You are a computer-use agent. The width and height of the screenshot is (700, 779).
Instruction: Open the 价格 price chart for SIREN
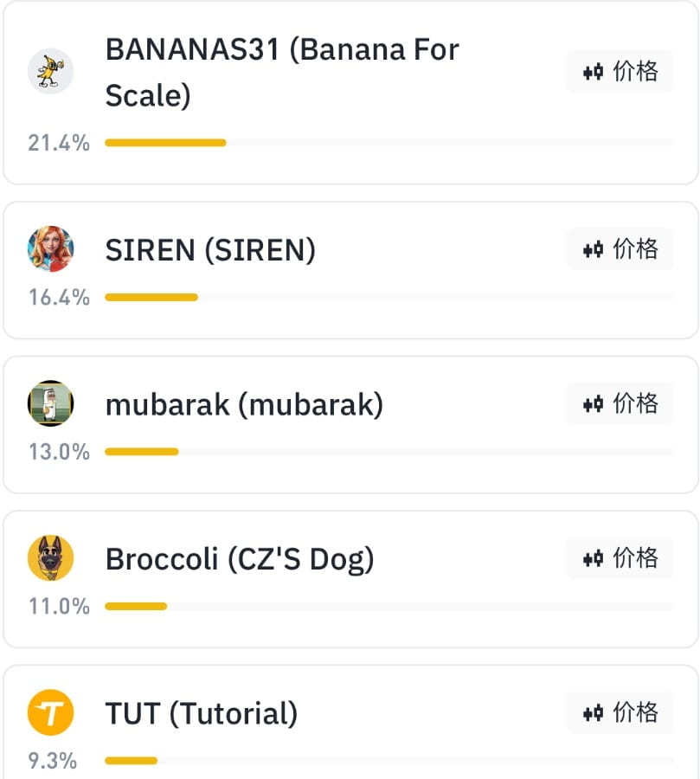(620, 249)
